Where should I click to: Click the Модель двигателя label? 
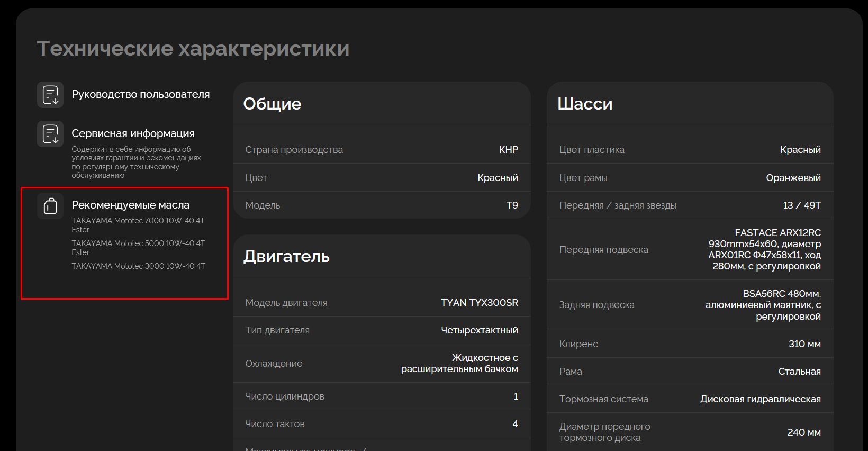[x=286, y=303]
